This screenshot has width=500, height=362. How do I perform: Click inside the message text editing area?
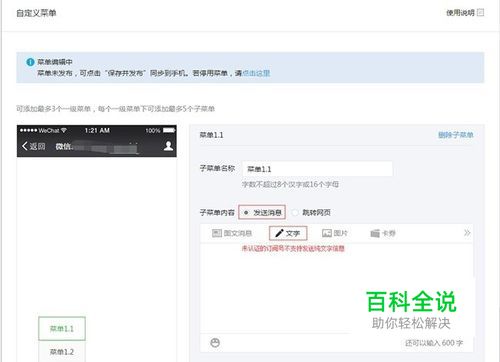click(336, 289)
